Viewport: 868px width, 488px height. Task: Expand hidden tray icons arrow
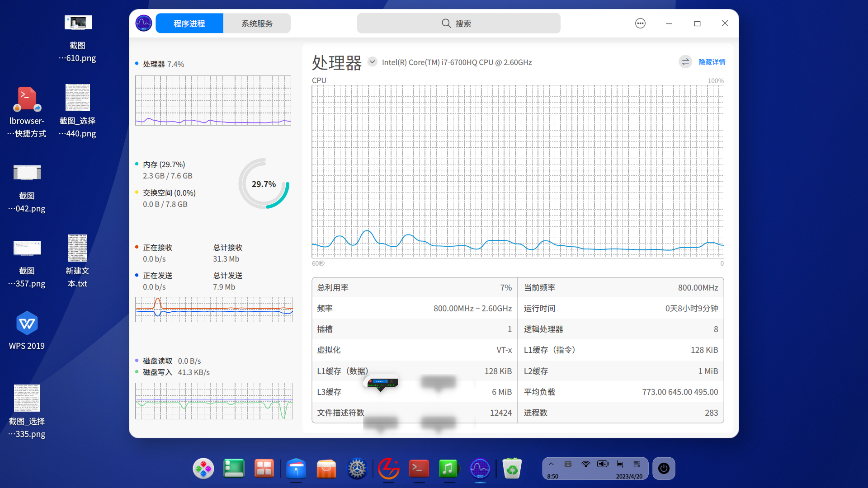click(x=551, y=464)
